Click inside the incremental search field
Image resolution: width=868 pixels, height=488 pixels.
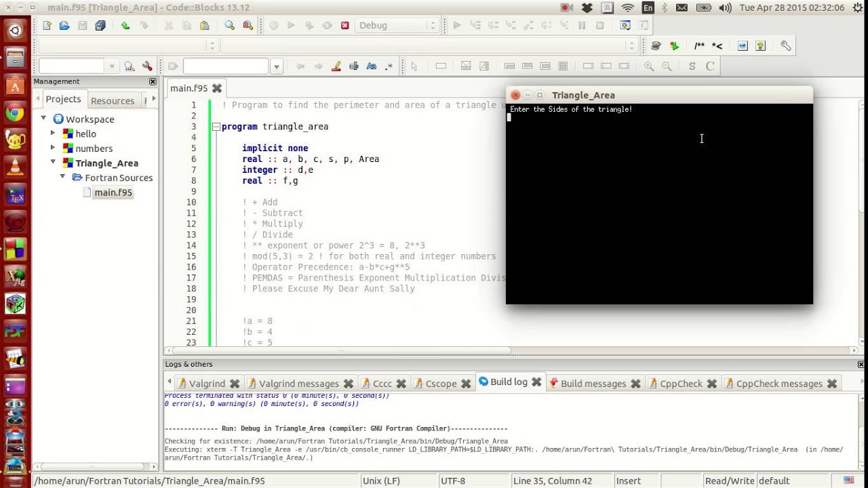(x=226, y=66)
